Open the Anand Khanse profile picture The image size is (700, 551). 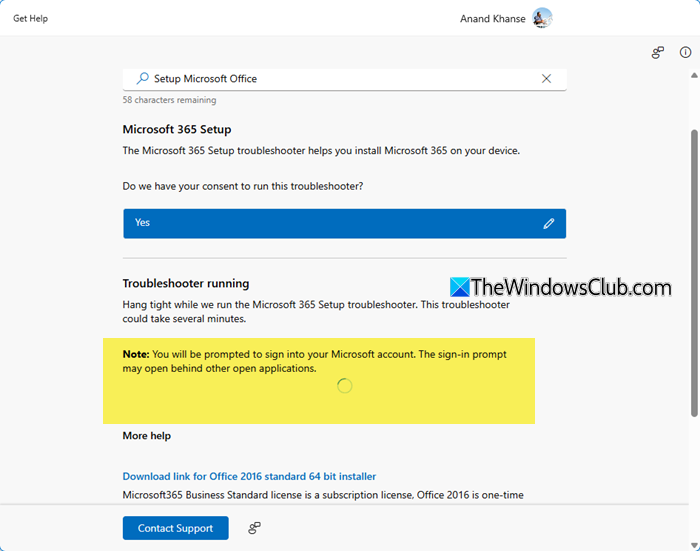pyautogui.click(x=542, y=18)
